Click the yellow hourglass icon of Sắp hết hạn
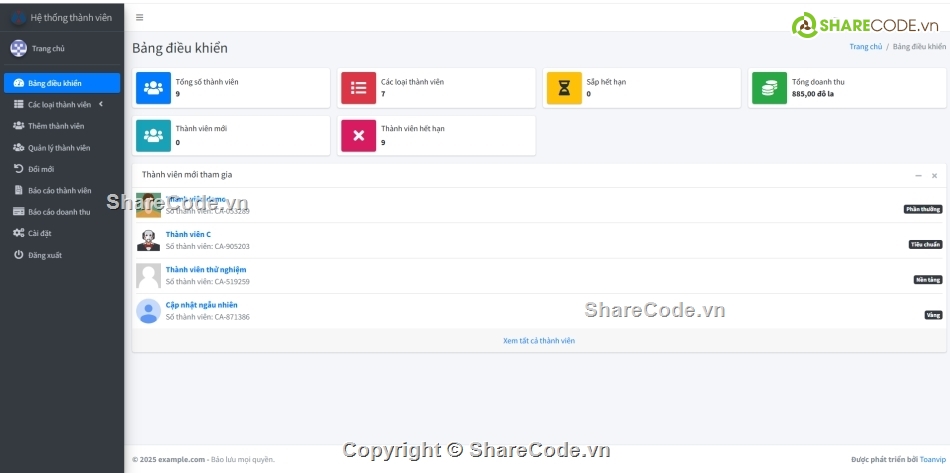Image resolution: width=950 pixels, height=473 pixels. (x=564, y=88)
